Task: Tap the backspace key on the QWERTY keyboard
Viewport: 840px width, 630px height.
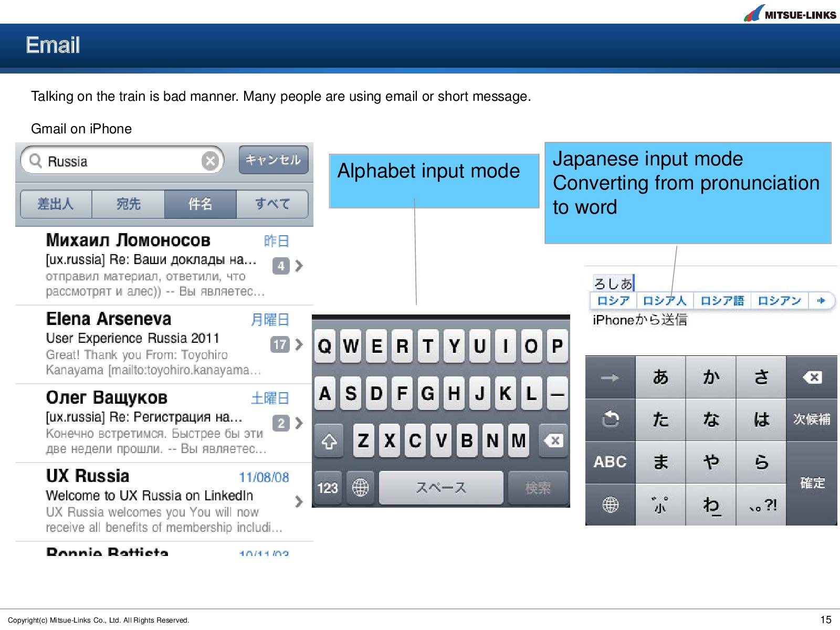Action: pos(553,441)
